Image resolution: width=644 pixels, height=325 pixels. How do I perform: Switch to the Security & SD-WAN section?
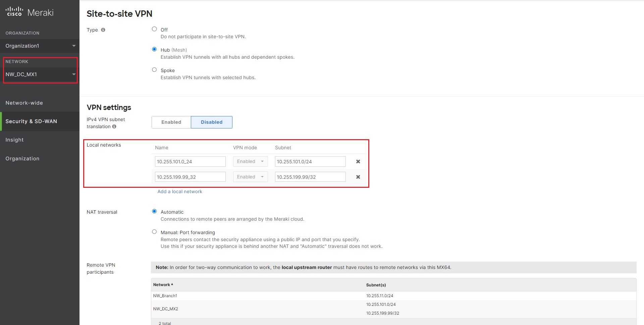point(32,121)
